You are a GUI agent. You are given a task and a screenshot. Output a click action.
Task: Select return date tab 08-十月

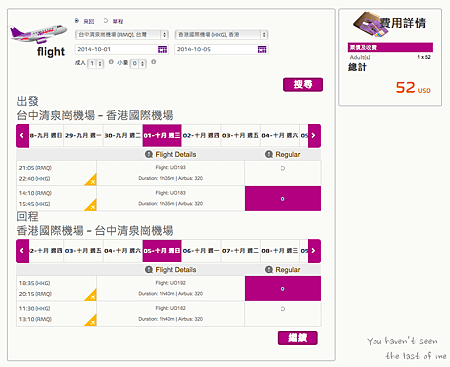tap(280, 251)
